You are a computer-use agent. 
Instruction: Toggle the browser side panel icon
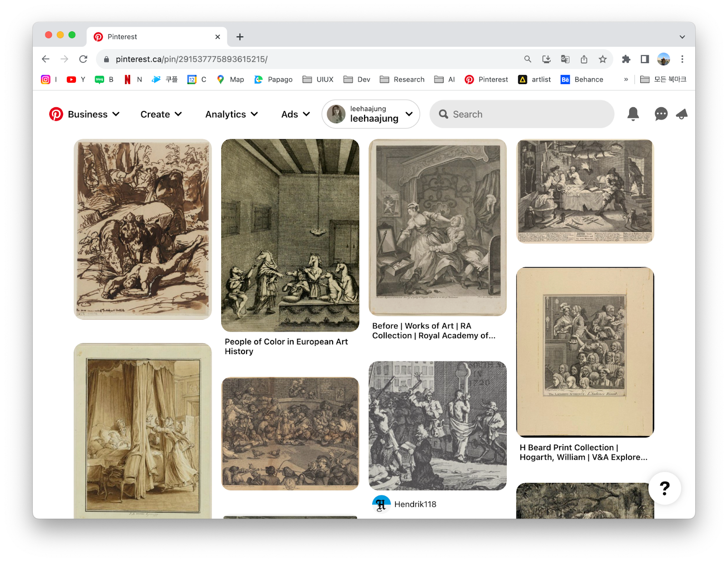coord(645,59)
